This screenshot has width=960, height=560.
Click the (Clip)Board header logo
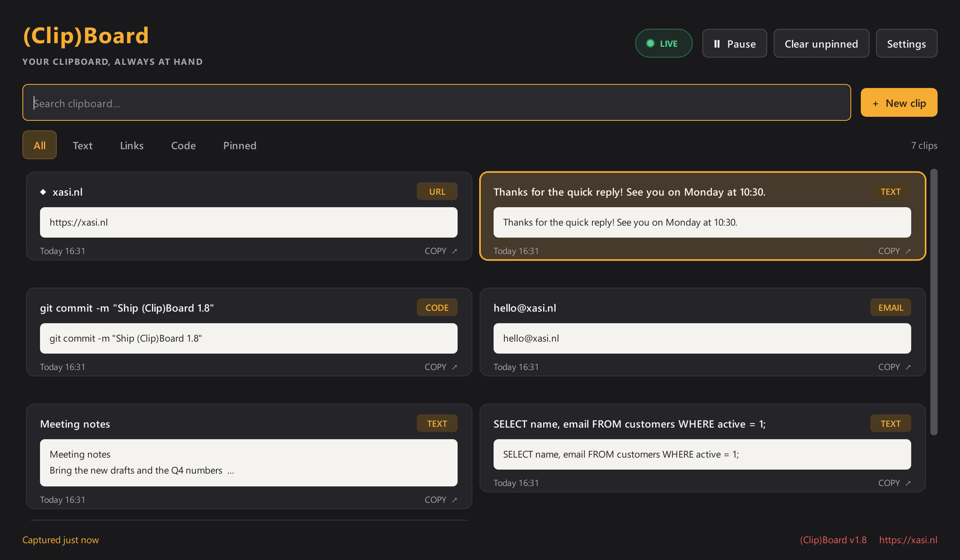[86, 36]
